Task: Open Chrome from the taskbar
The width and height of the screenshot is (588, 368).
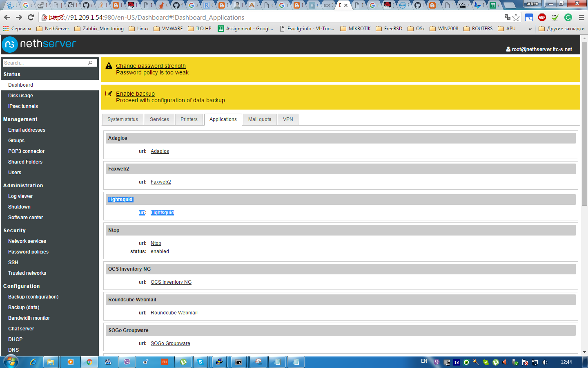Action: tap(89, 362)
